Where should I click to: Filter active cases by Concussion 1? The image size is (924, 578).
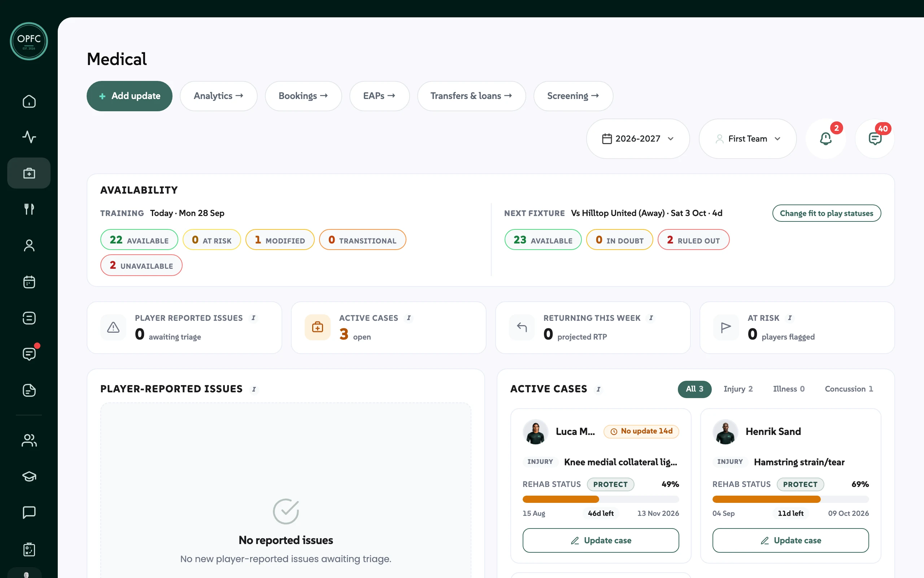pyautogui.click(x=849, y=389)
